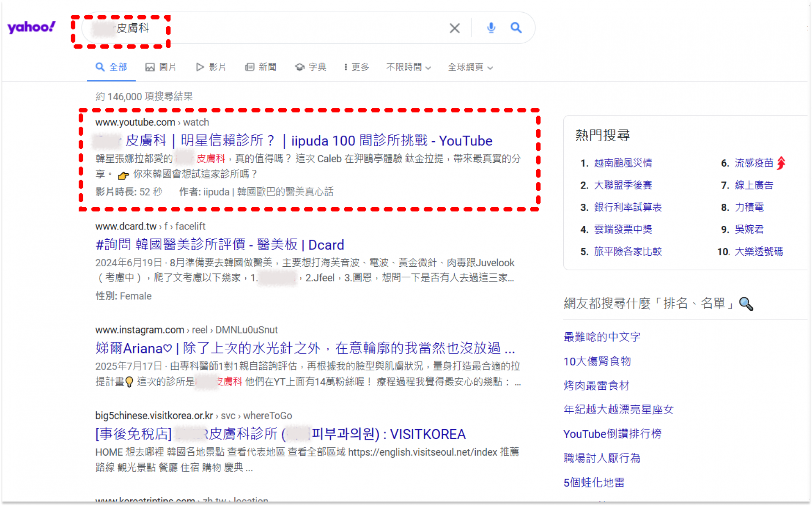
Task: Submit the search using the magnifier icon
Action: click(x=516, y=28)
